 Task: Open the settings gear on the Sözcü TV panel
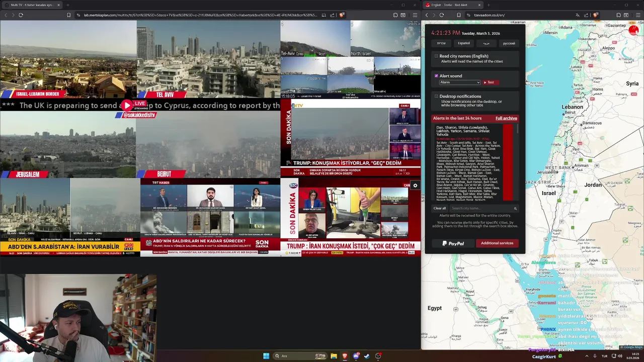click(x=415, y=186)
